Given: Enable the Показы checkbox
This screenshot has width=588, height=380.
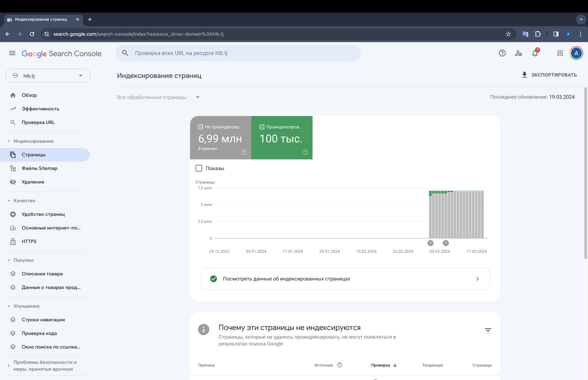Looking at the screenshot, I should coord(199,168).
